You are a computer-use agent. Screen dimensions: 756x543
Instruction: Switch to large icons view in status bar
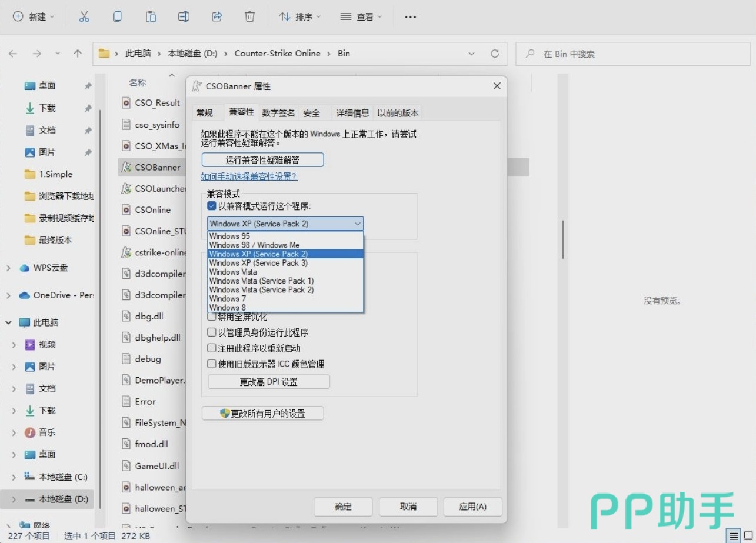click(x=749, y=536)
